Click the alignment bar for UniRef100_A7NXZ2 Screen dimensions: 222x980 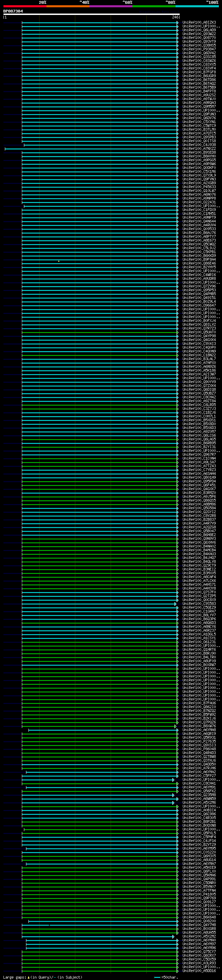pyautogui.click(x=91, y=149)
